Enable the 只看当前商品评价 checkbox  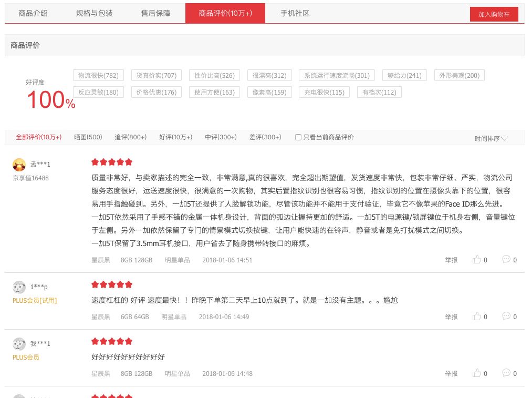[298, 137]
